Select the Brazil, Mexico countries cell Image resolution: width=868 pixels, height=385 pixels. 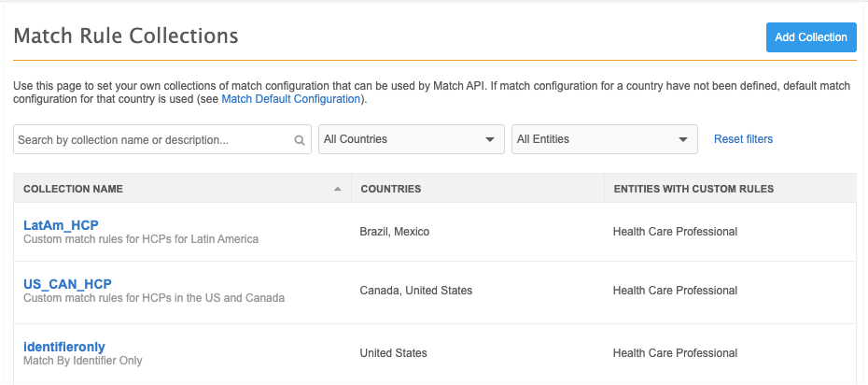(x=394, y=232)
